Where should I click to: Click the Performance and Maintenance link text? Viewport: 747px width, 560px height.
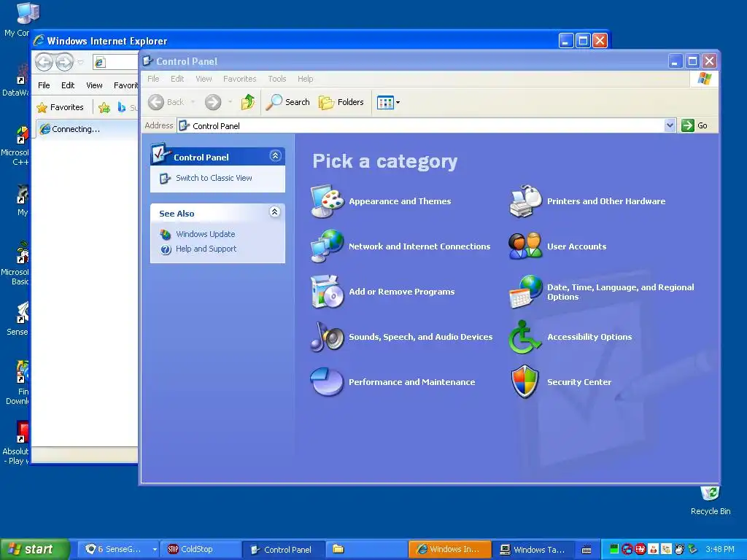[x=411, y=382]
